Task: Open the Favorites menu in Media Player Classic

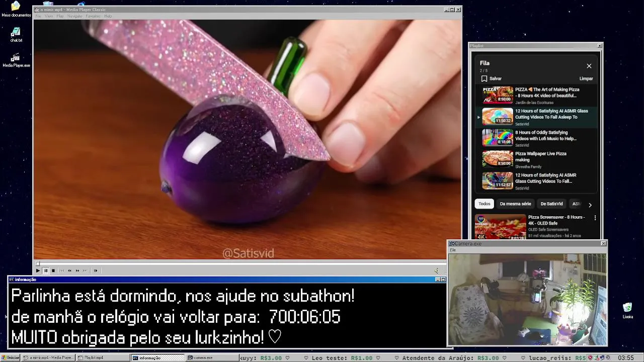Action: pos(93,16)
